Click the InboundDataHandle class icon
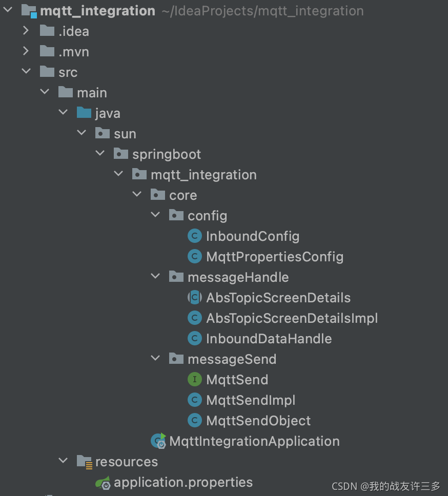This screenshot has height=496, width=448. [x=195, y=338]
